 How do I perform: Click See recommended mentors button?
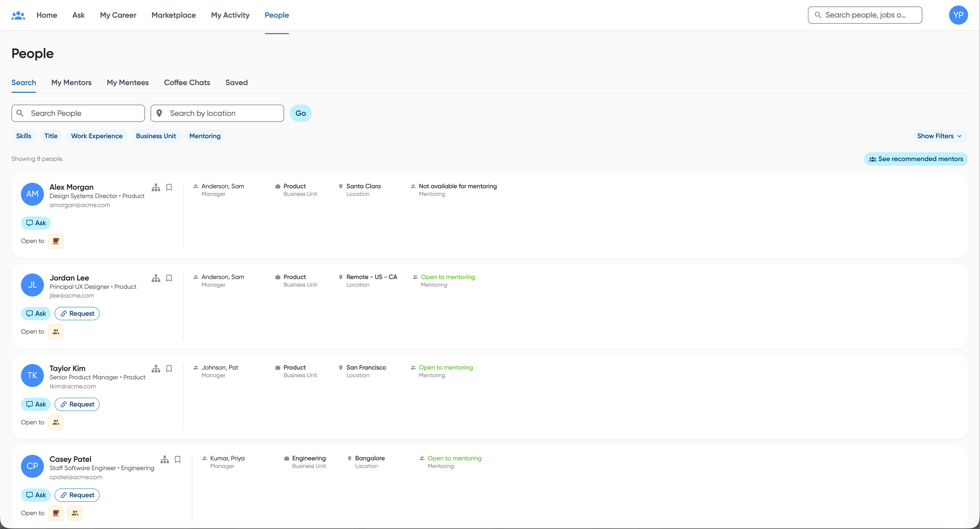click(916, 159)
